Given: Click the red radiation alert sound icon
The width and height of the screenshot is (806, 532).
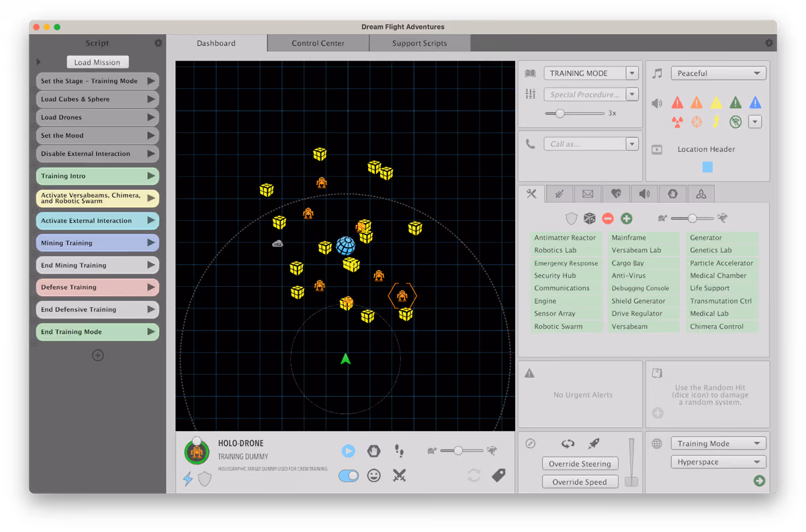Looking at the screenshot, I should 677,122.
